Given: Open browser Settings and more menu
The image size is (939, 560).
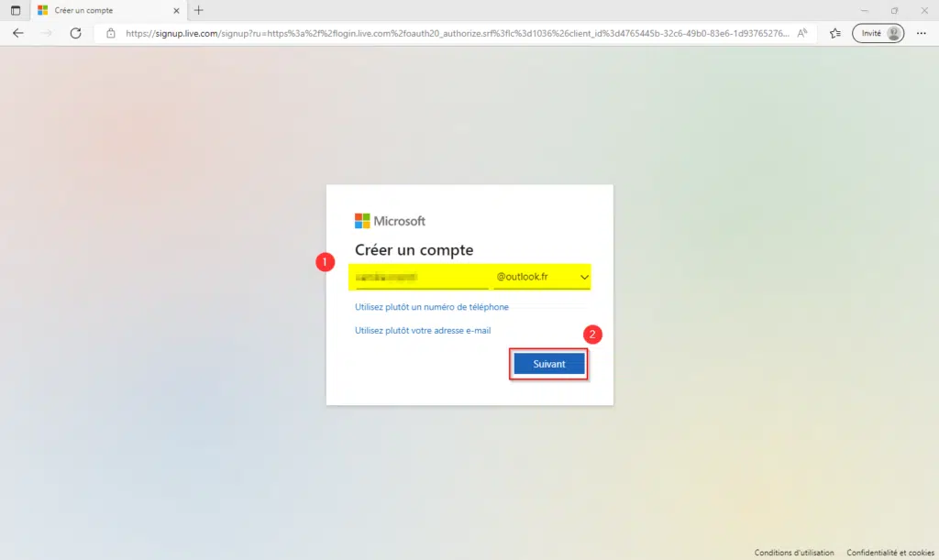Looking at the screenshot, I should coord(921,34).
